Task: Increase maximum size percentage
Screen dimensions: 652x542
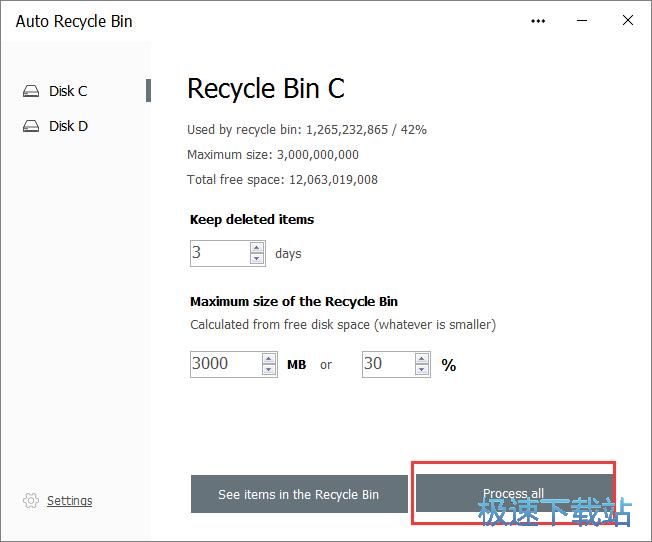Action: coord(422,359)
